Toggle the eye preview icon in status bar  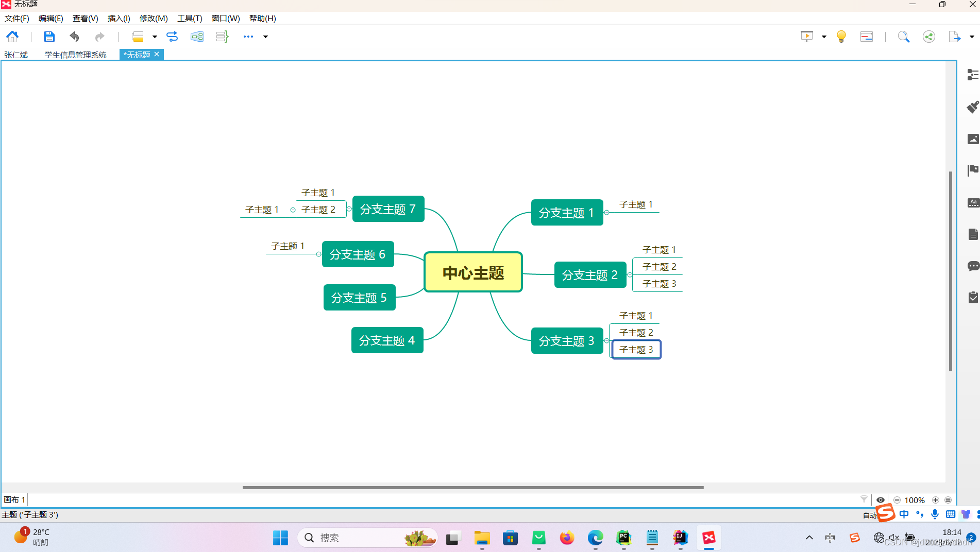(x=881, y=499)
